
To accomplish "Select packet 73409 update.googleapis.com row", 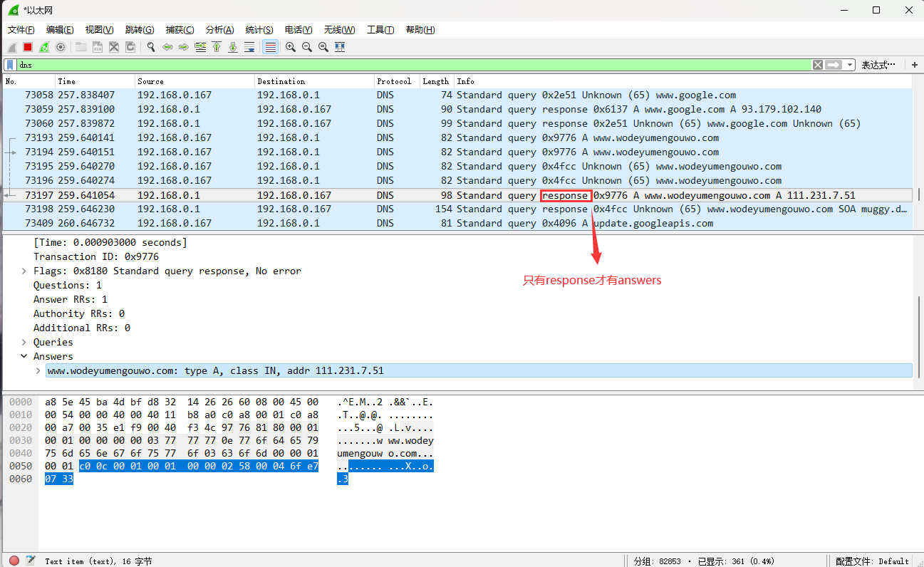I will (x=458, y=223).
